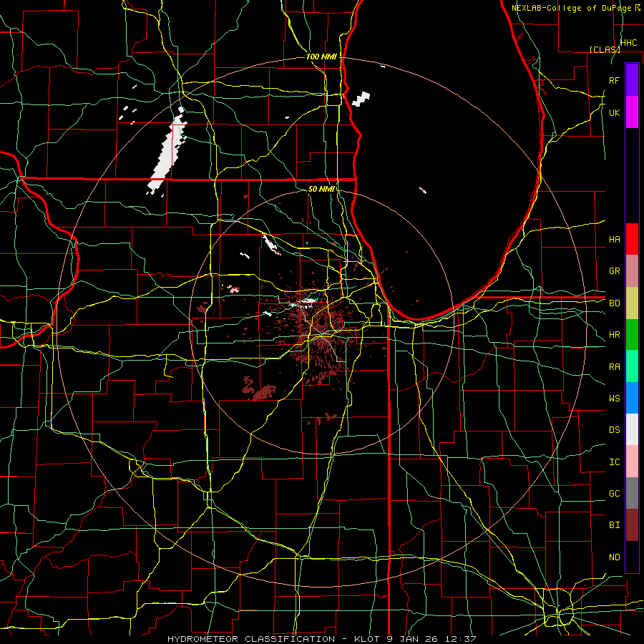The image size is (644, 644).
Task: Select the GR legend color block
Action: (x=632, y=271)
